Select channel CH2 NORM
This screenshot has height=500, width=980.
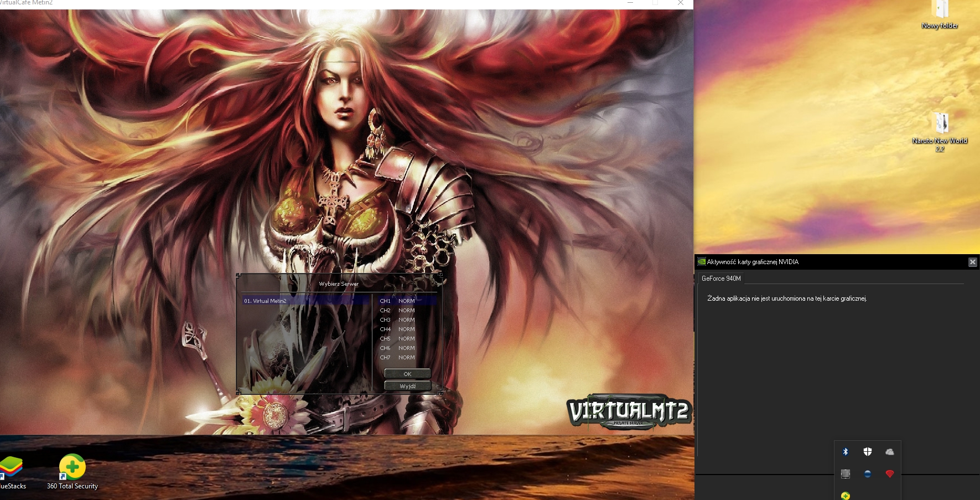tap(407, 310)
